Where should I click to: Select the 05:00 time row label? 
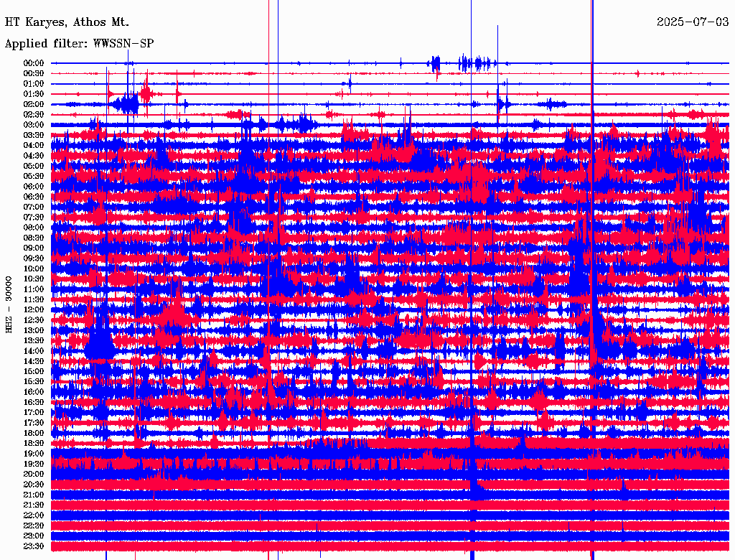[34, 166]
